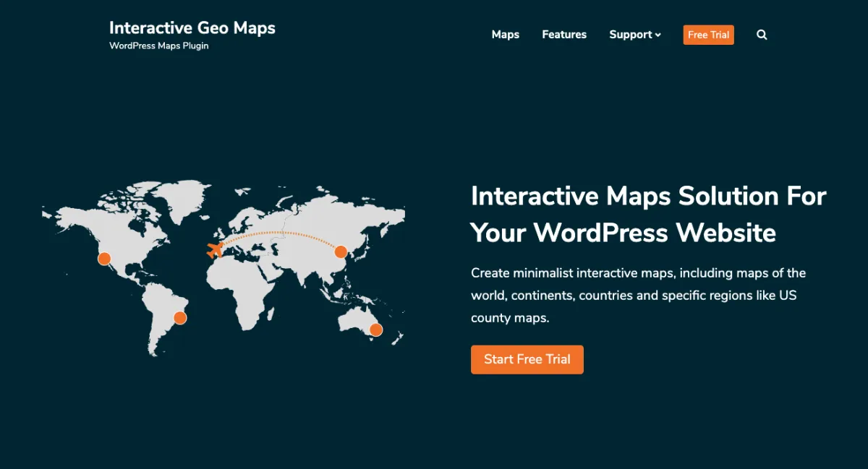Open the Features menu item
Viewport: 868px width, 469px height.
(564, 34)
